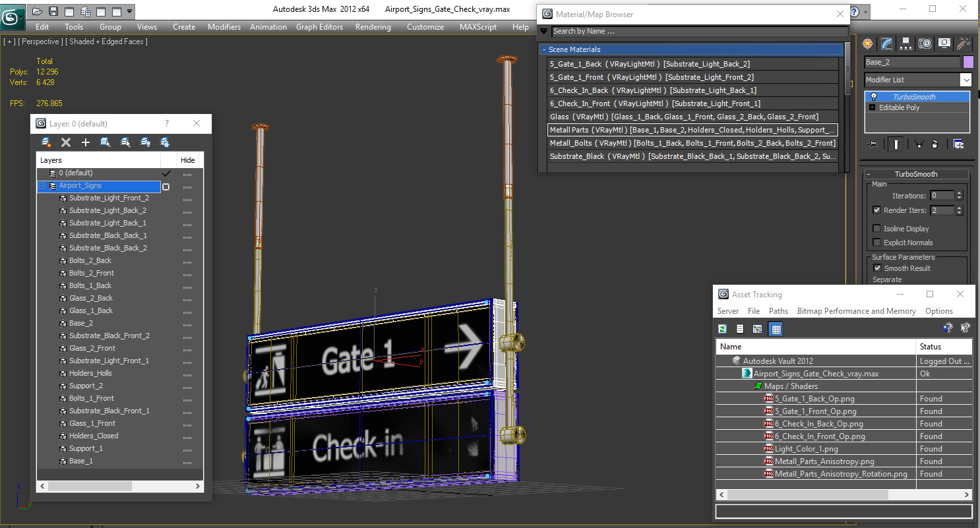Screen dimensions: 980x528
Task: Click the Open File folder icon
Action: click(x=38, y=11)
